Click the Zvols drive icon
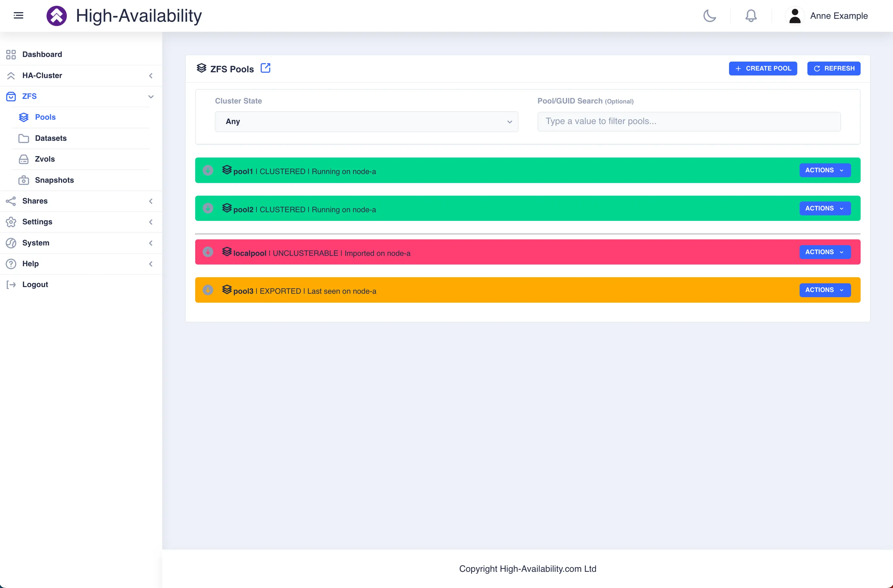This screenshot has height=588, width=893. [24, 159]
